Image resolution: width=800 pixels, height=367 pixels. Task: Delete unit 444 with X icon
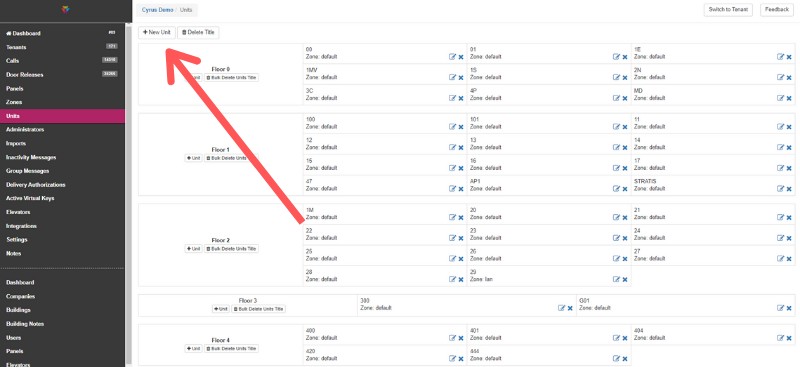pos(624,359)
